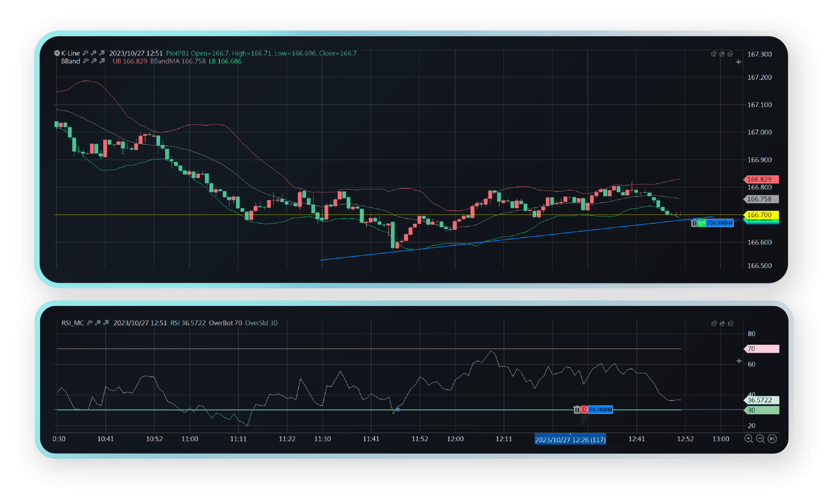Viewport: 835px width, 504px height.
Task: Collapse the K-Line indicator legend
Action: coord(57,53)
